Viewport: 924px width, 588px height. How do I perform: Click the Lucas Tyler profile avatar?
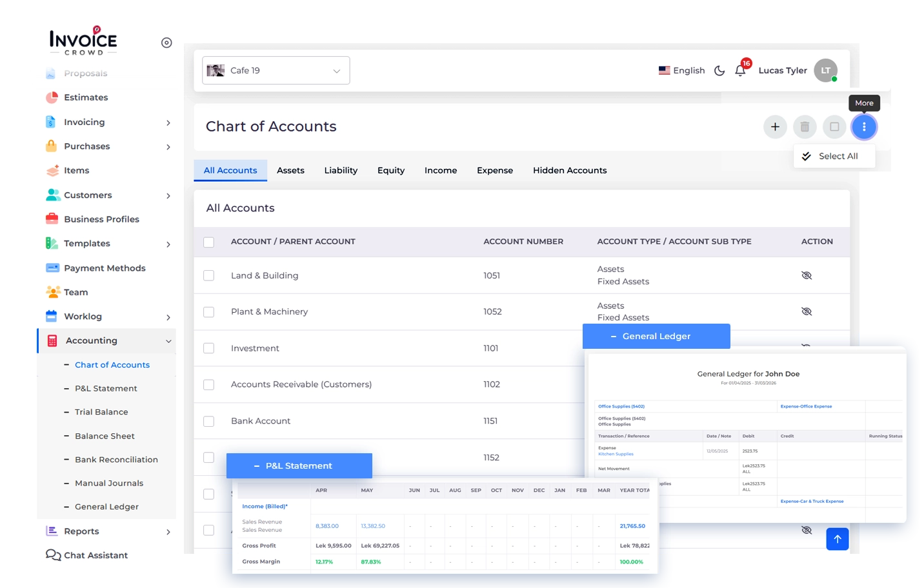825,70
